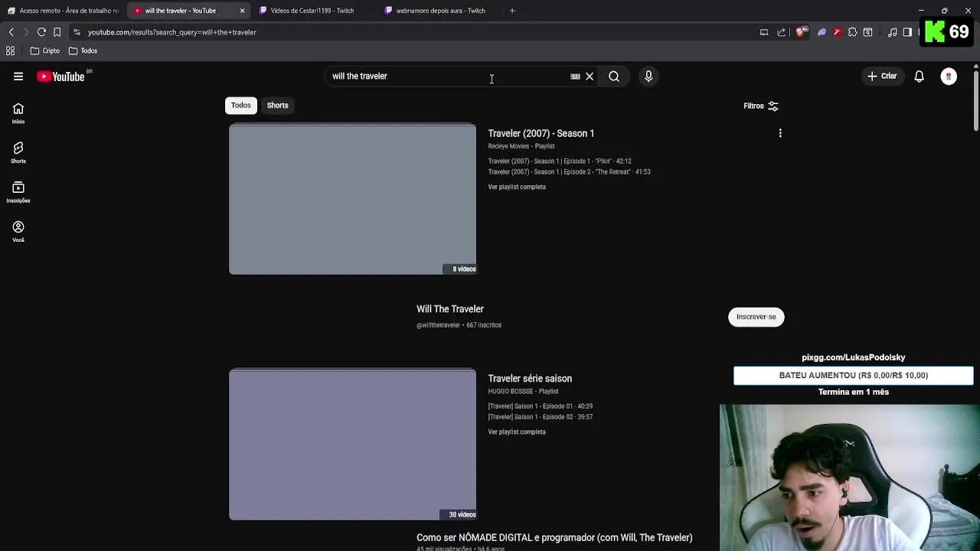
Task: Open the Criar menu
Action: 882,77
